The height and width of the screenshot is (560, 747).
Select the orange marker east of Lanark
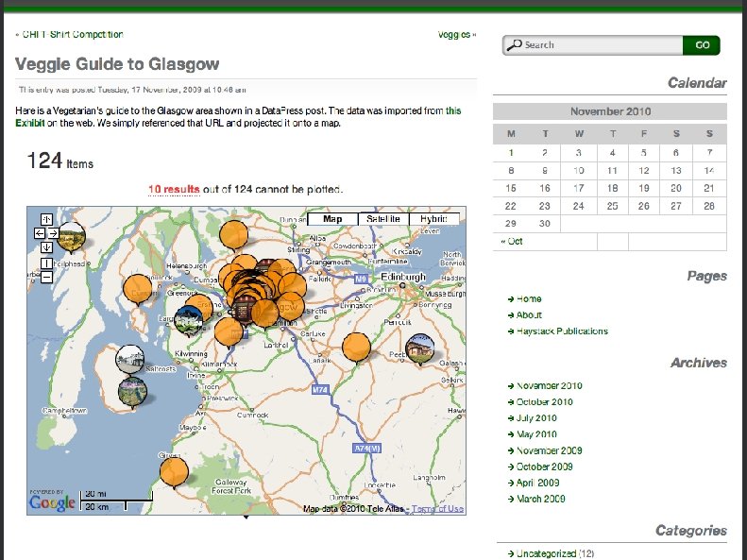point(356,348)
